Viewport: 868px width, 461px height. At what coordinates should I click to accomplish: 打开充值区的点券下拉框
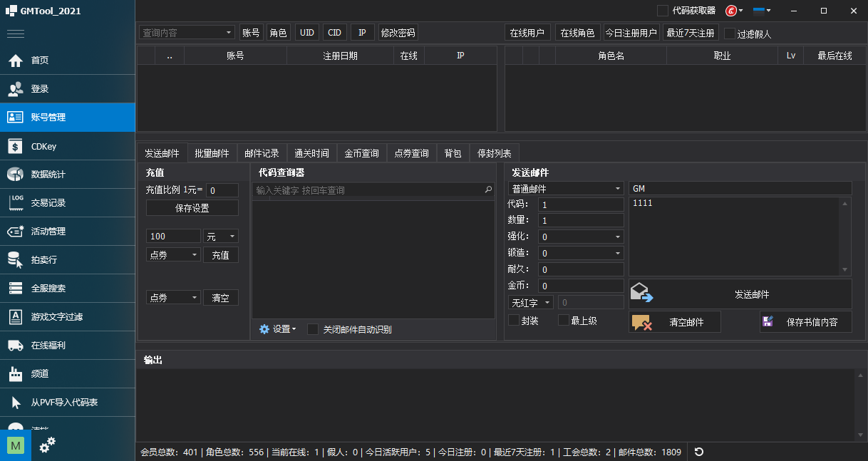point(172,254)
